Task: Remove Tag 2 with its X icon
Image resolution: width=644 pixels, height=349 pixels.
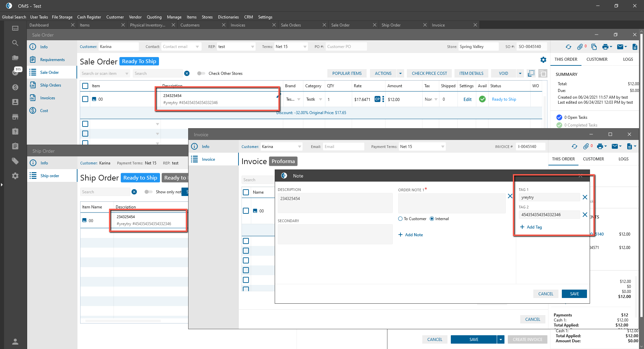Action: click(x=585, y=215)
